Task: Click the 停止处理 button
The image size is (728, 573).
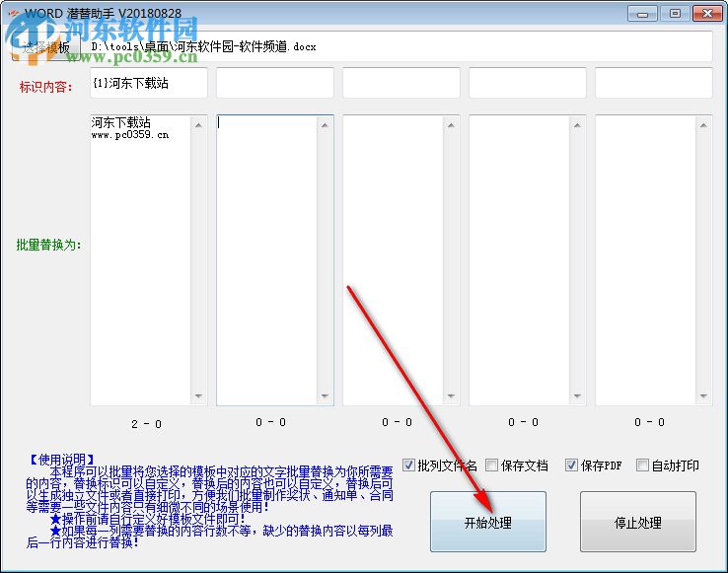Action: tap(638, 522)
